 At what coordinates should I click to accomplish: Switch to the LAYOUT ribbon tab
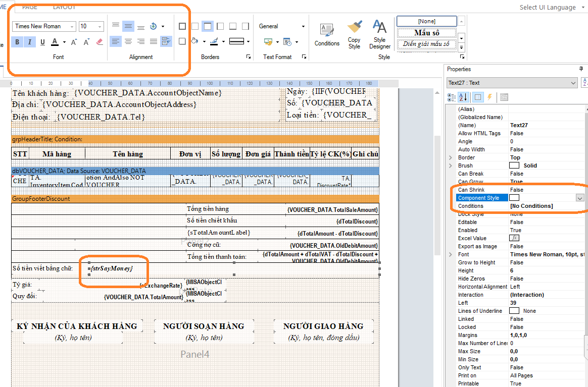point(64,7)
